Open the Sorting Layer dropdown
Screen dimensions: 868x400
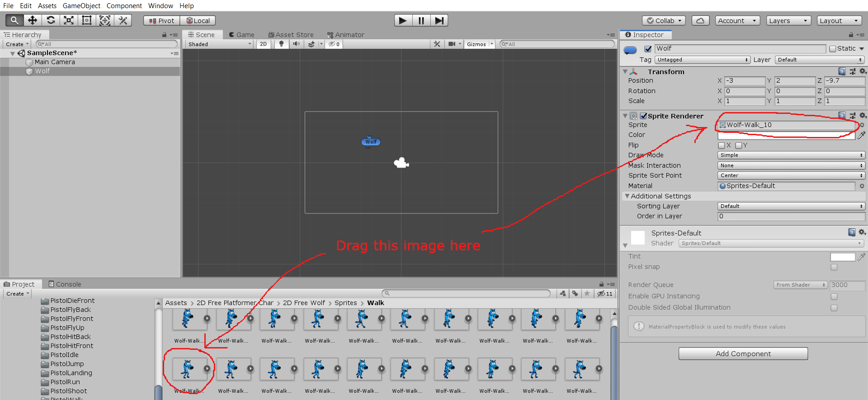(x=791, y=206)
